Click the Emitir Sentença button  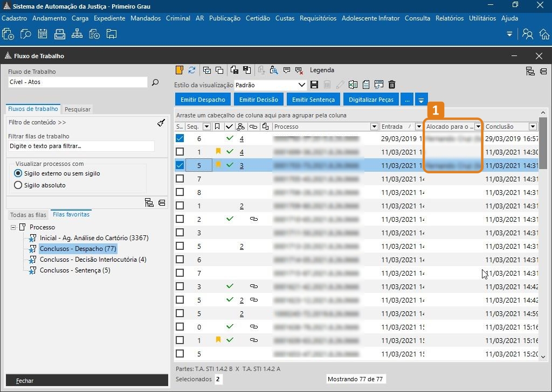tap(313, 100)
